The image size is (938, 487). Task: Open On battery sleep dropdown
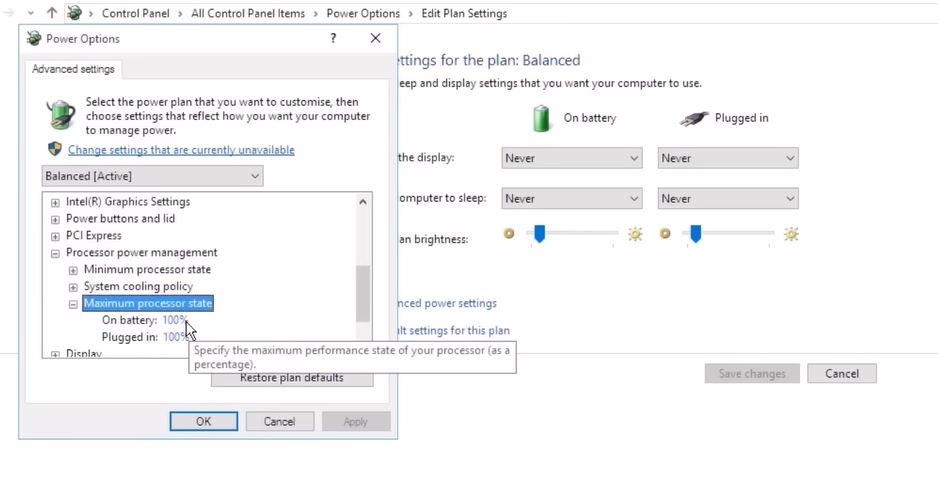[x=572, y=199]
